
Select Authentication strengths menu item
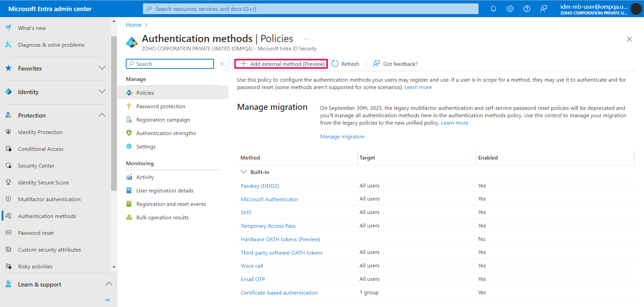pyautogui.click(x=166, y=133)
